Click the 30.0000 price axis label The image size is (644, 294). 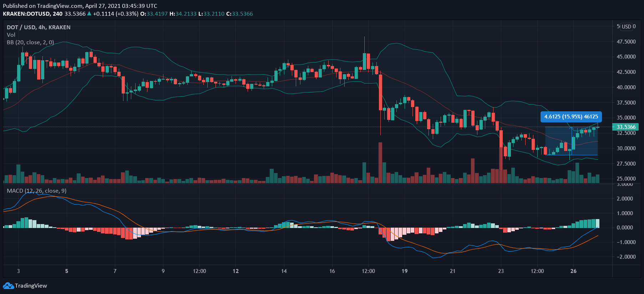(626, 148)
